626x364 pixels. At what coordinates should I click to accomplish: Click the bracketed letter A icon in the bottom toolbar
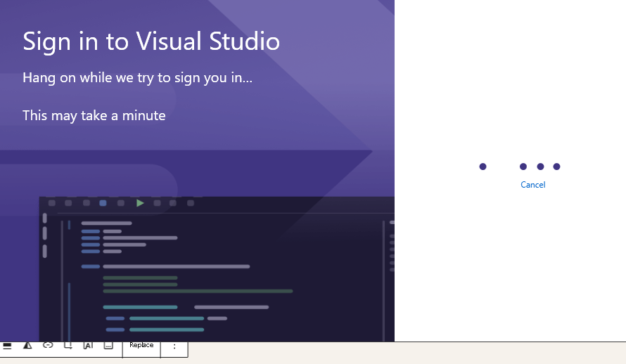tap(88, 345)
